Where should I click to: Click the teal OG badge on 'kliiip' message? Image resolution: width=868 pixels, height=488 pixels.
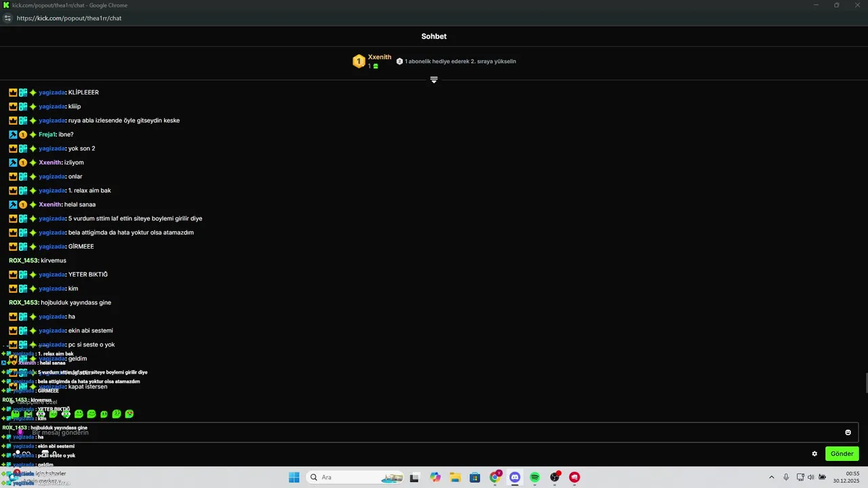[23, 106]
